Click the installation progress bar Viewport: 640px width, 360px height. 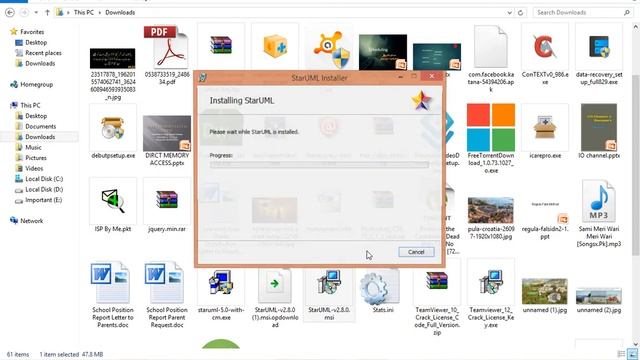point(319,164)
